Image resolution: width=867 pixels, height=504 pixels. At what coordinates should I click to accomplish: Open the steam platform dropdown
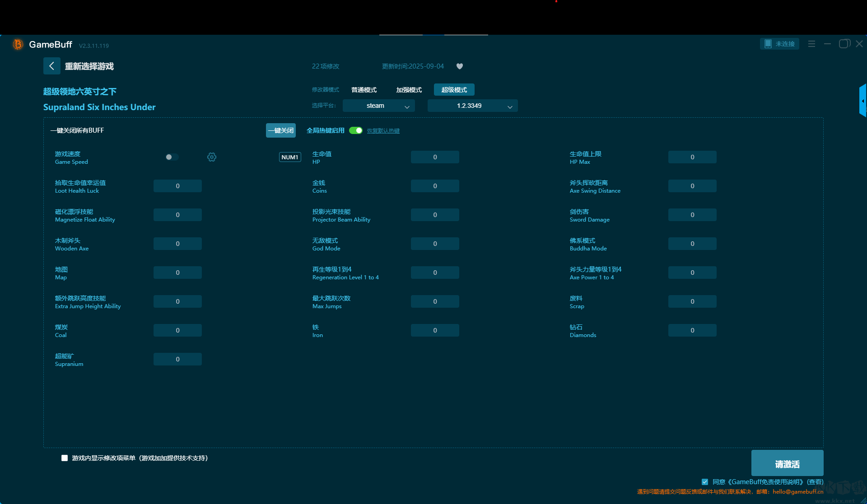coord(378,106)
